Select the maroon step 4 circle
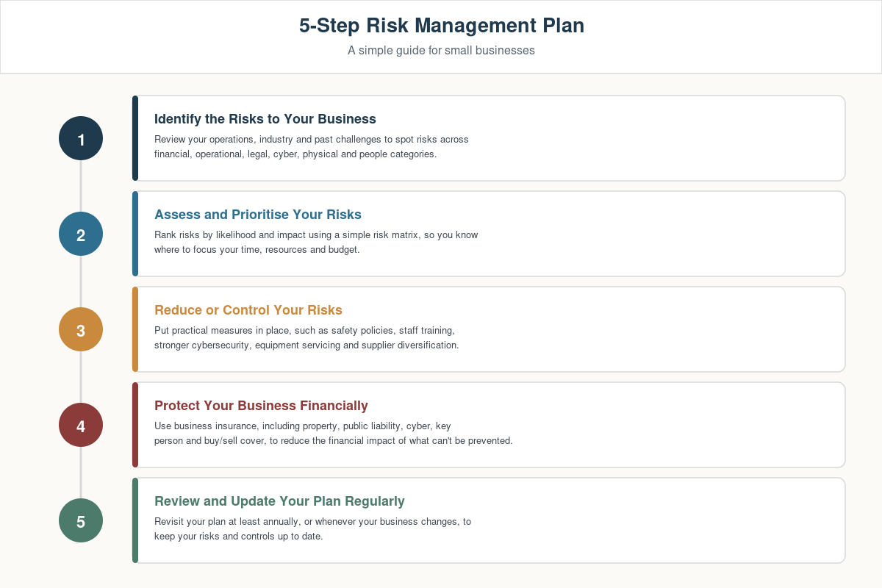 [x=81, y=425]
